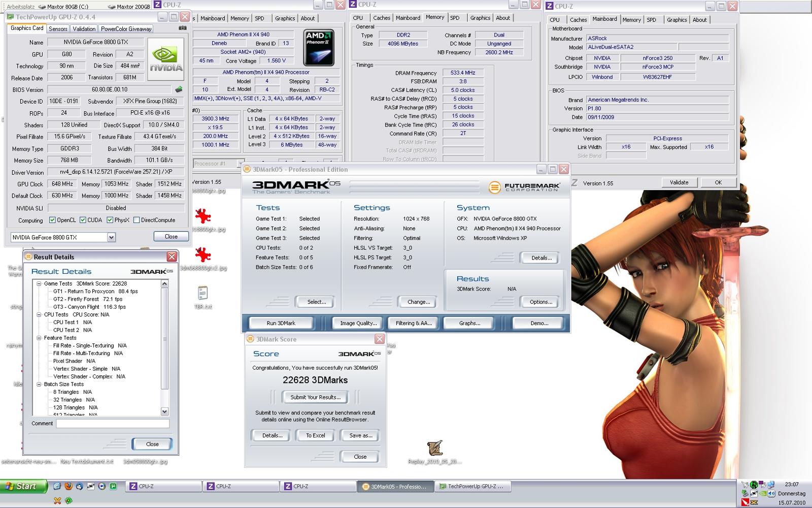Open Caches tab in Mainboard CPU-Z window
Viewport: 812px width, 508px height.
(578, 20)
